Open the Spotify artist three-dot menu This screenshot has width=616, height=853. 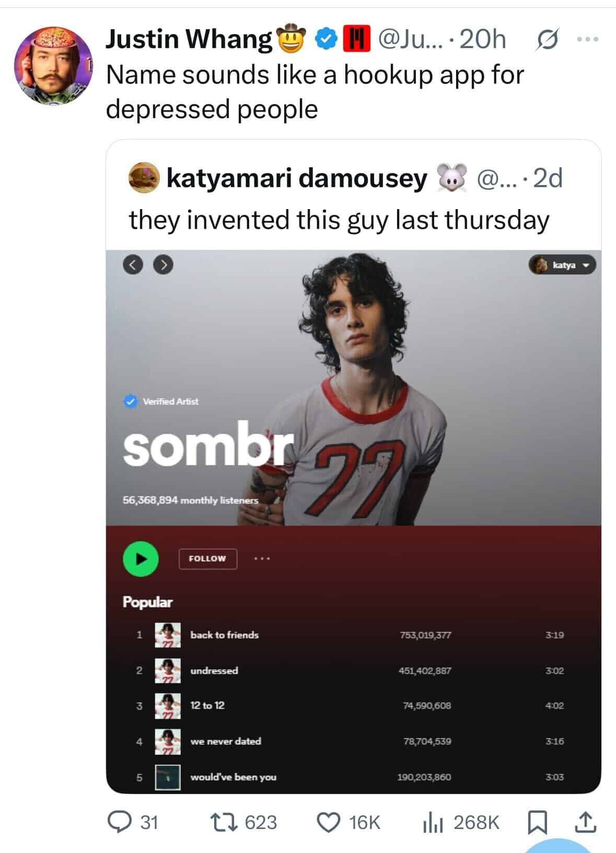tap(262, 559)
